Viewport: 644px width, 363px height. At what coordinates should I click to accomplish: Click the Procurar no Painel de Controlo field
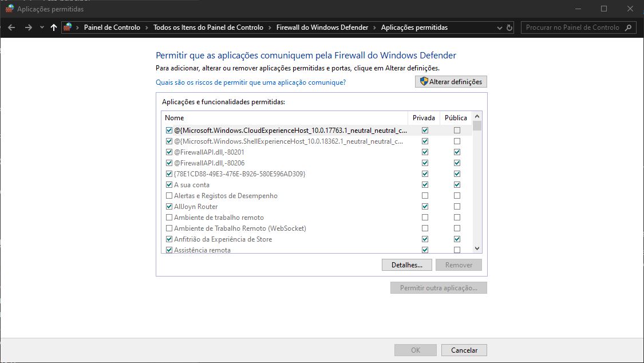pyautogui.click(x=572, y=27)
